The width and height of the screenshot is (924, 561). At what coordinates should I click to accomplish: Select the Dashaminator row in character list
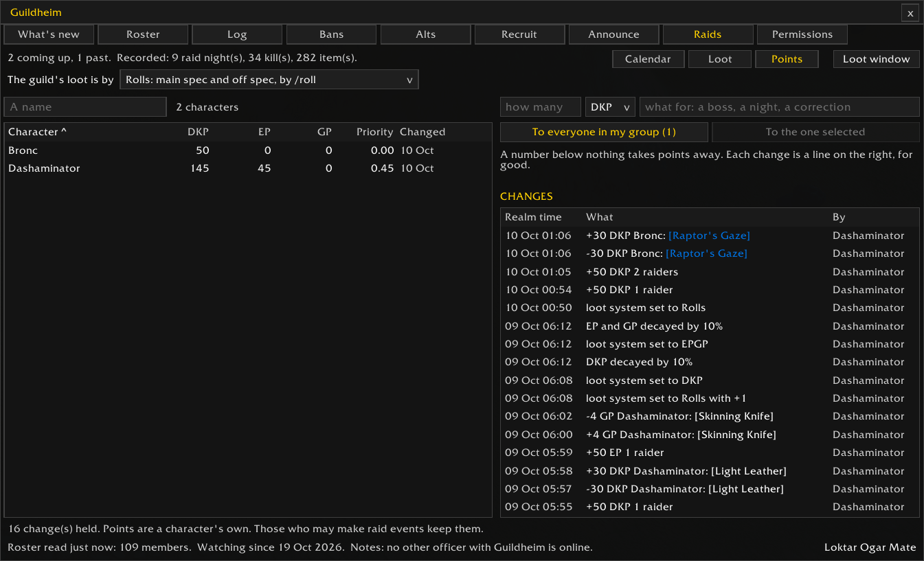pyautogui.click(x=248, y=168)
